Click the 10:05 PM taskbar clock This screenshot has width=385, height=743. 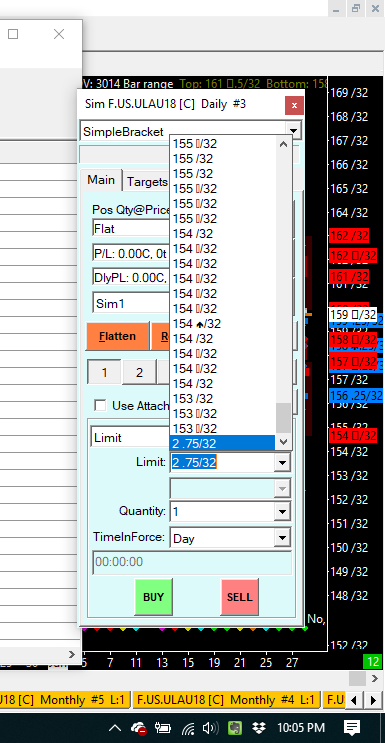pyautogui.click(x=301, y=727)
